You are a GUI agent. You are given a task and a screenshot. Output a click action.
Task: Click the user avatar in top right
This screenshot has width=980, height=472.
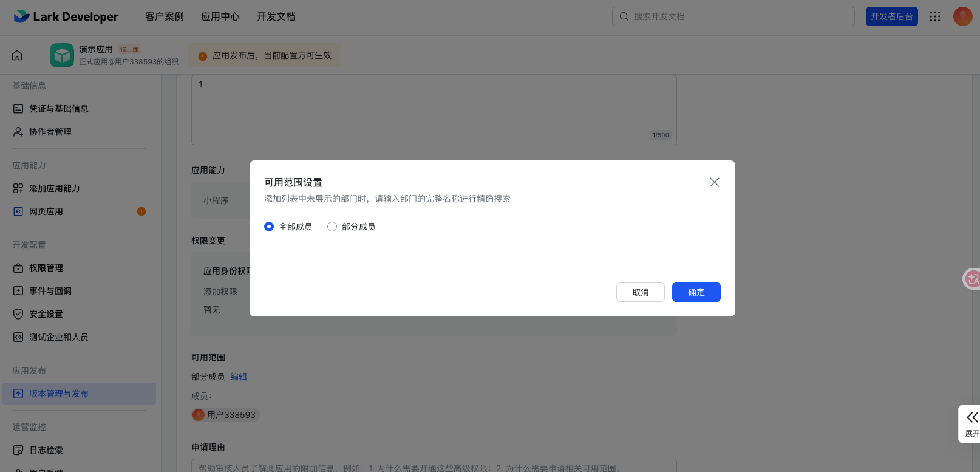962,16
